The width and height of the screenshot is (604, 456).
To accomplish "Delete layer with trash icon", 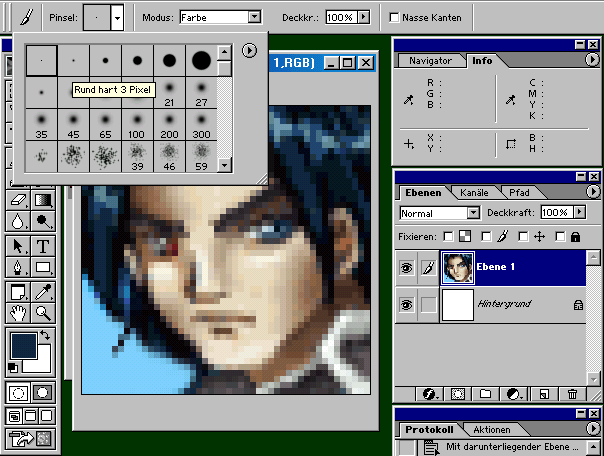I will point(572,394).
